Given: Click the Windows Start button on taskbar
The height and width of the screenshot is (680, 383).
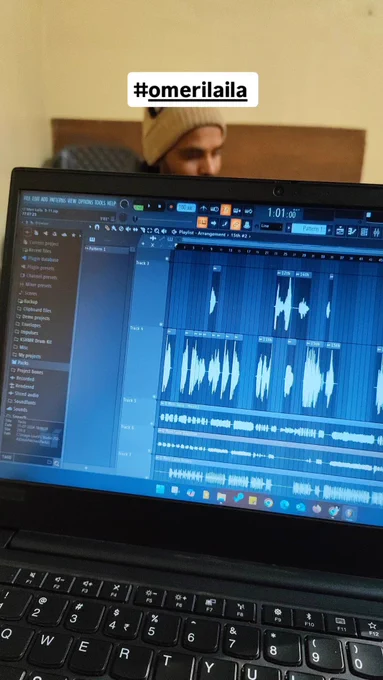Looking at the screenshot, I should (x=160, y=488).
